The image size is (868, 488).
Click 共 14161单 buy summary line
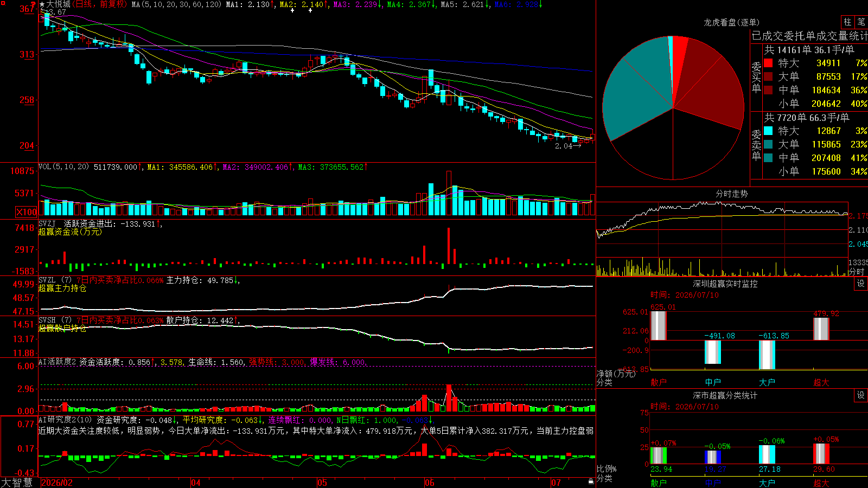[x=809, y=50]
